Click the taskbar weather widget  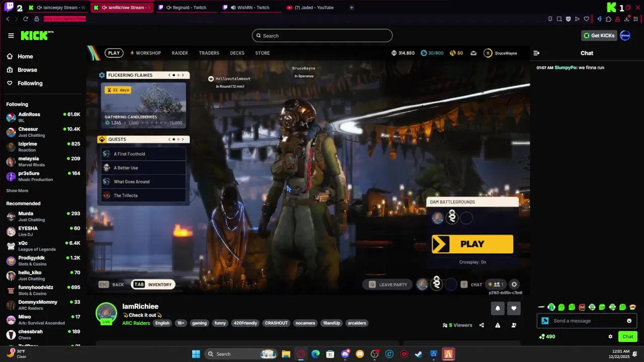point(16,353)
